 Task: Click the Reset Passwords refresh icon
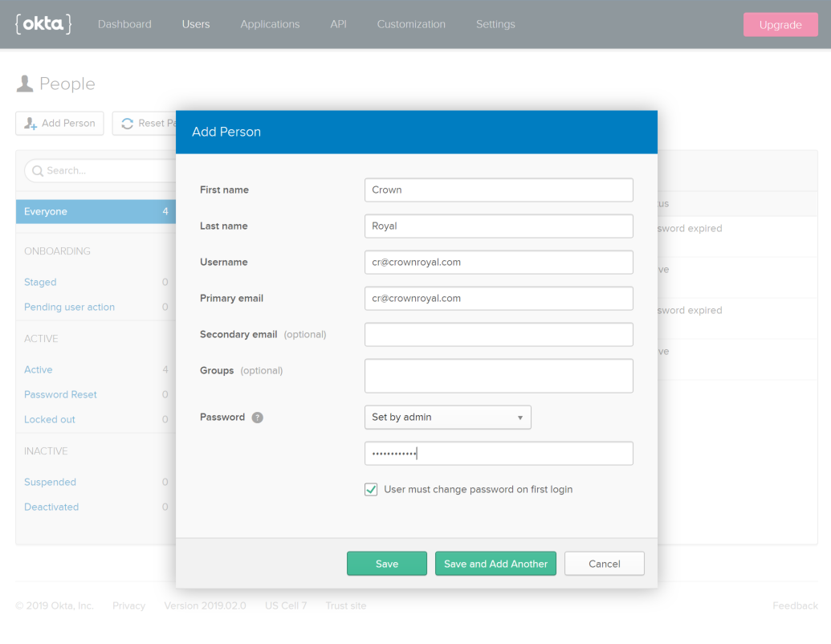tap(128, 123)
